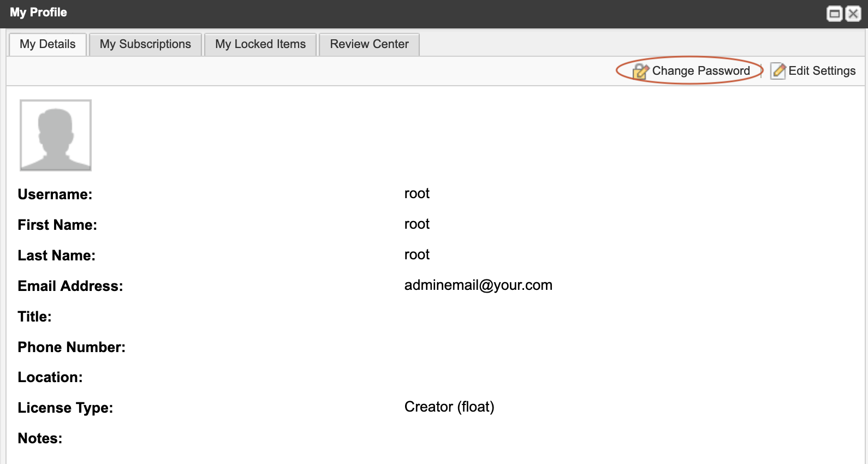Click the First Name value root
The image size is (868, 464).
[417, 224]
